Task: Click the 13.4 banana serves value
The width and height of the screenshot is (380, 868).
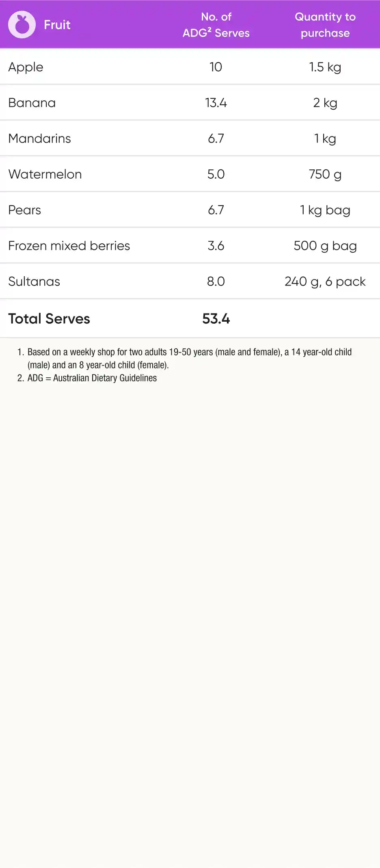Action: click(x=216, y=103)
